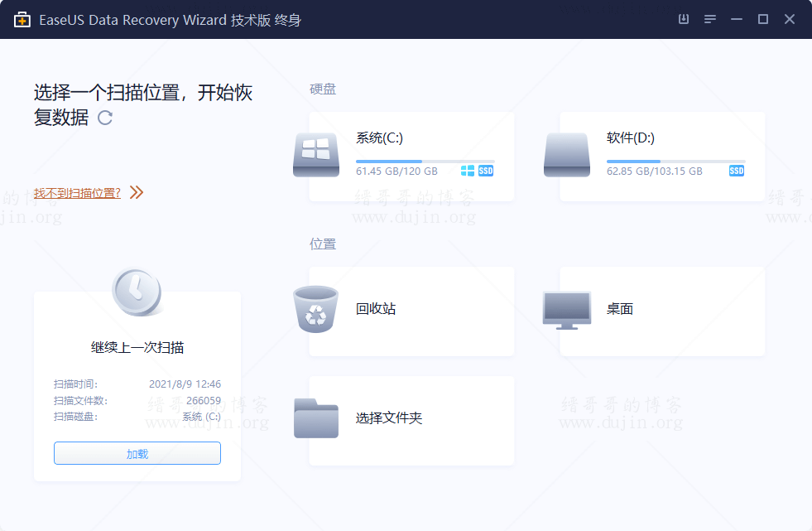Screen dimensions: 812x531
Task: Click the 扫描文件数 label
Action: tap(81, 401)
